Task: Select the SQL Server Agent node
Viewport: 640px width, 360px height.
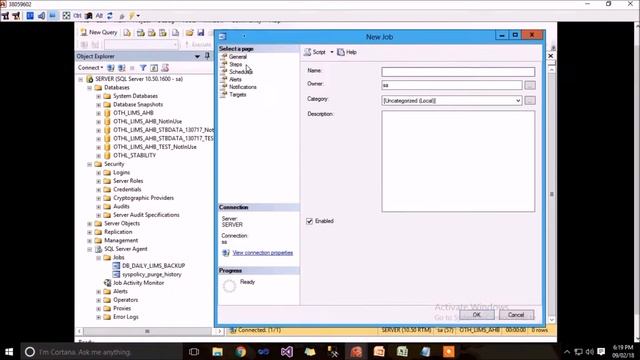Action: 125,249
